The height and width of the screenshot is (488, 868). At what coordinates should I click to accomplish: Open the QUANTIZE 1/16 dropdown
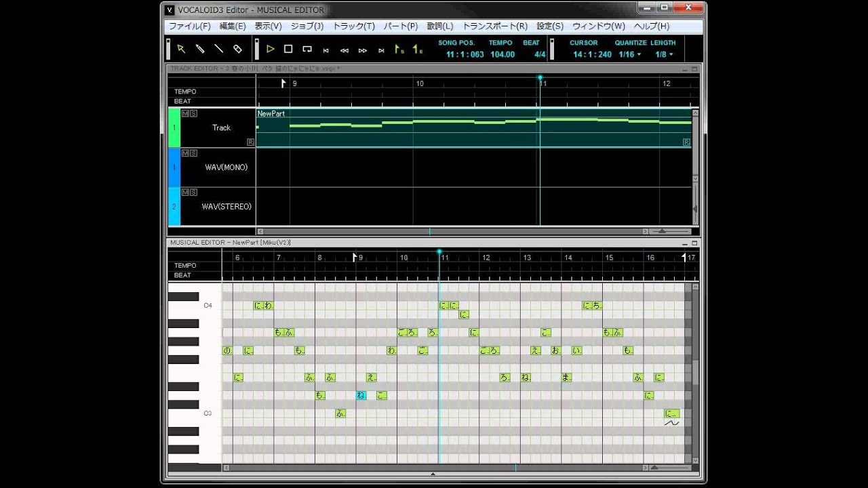click(x=630, y=54)
